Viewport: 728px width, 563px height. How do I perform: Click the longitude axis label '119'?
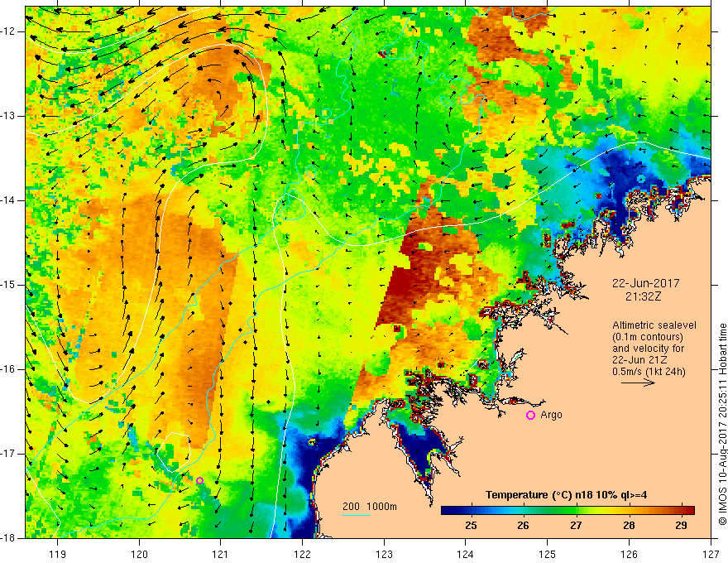click(58, 554)
